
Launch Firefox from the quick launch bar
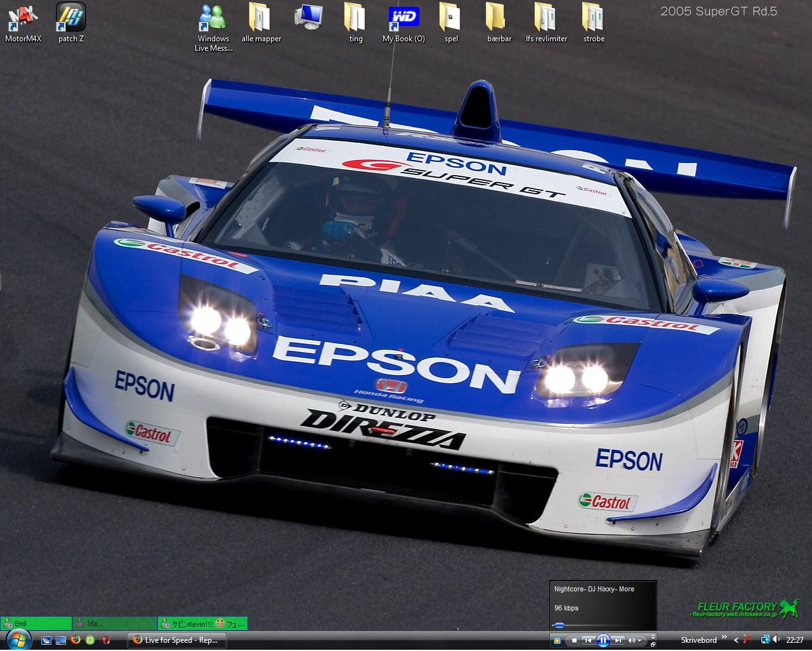[75, 640]
